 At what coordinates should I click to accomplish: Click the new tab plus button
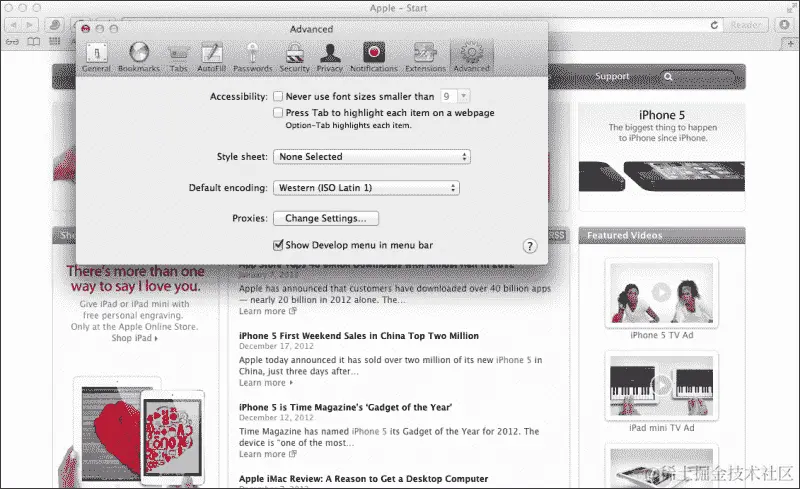coord(790,44)
